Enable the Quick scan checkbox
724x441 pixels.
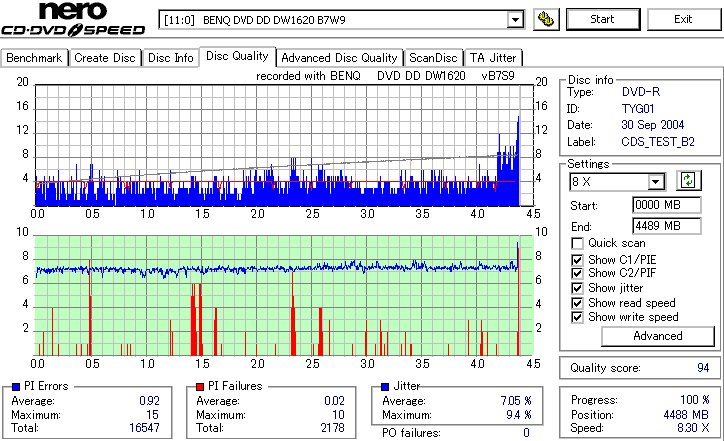tap(577, 243)
